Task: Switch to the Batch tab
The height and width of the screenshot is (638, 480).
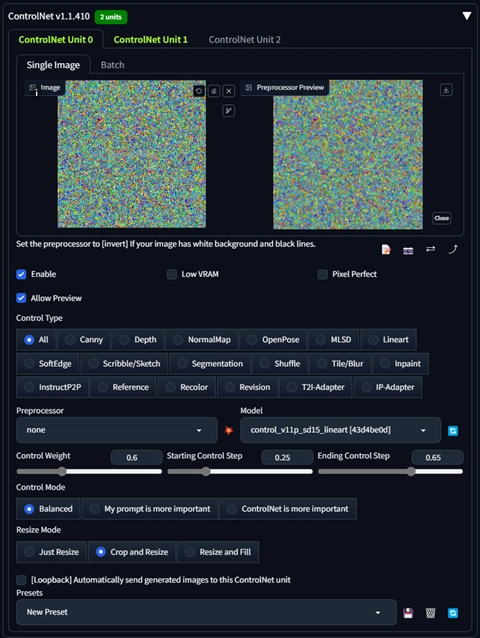Action: tap(112, 65)
